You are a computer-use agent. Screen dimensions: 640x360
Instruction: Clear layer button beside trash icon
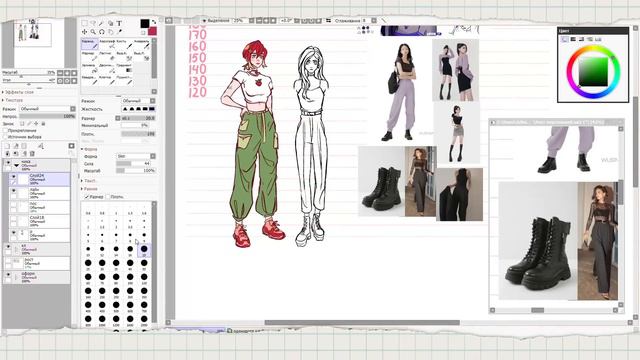[24, 153]
